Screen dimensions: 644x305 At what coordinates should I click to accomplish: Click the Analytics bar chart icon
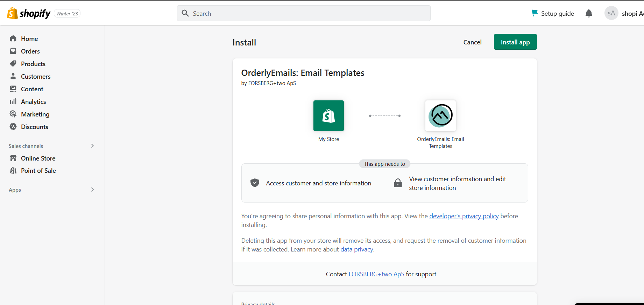coord(13,101)
